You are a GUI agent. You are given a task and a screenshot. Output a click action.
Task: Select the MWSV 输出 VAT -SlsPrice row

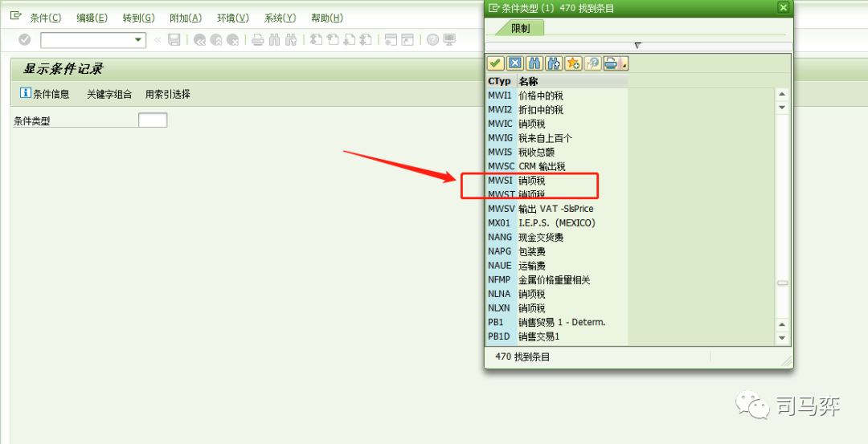[557, 209]
